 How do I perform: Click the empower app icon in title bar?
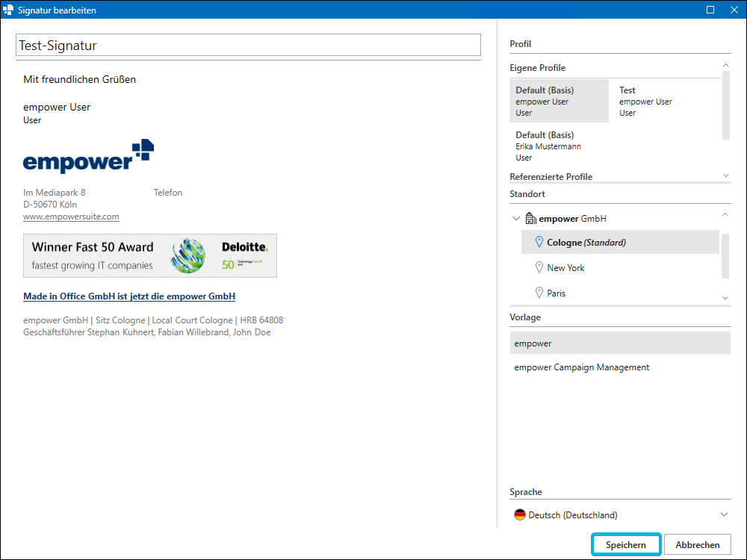point(8,10)
